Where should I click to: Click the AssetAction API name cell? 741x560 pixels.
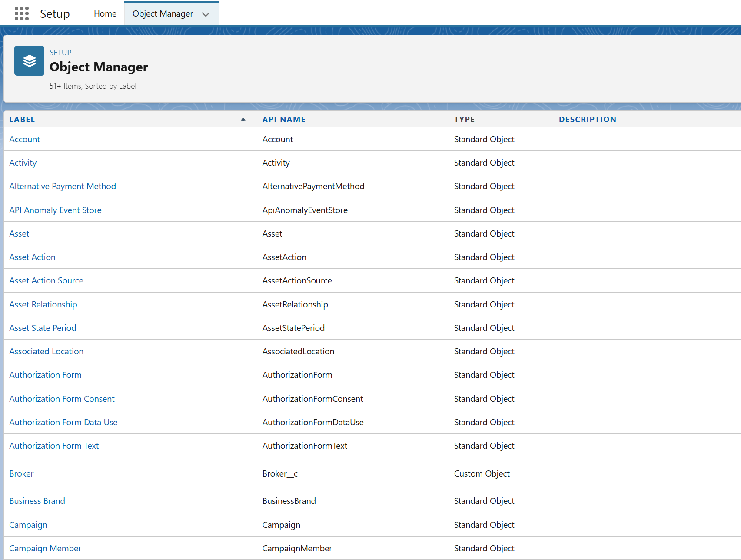[284, 257]
